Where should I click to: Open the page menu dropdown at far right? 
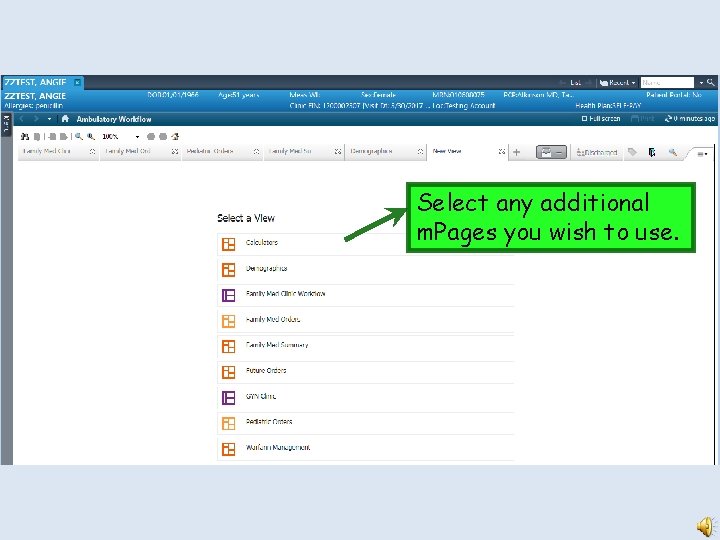tap(702, 154)
